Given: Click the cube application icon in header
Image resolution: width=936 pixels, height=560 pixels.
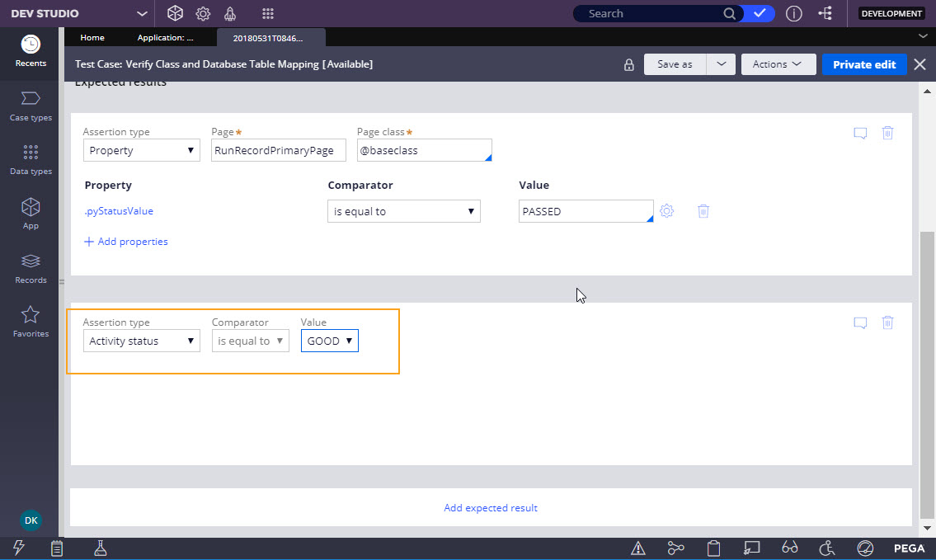Looking at the screenshot, I should point(175,14).
